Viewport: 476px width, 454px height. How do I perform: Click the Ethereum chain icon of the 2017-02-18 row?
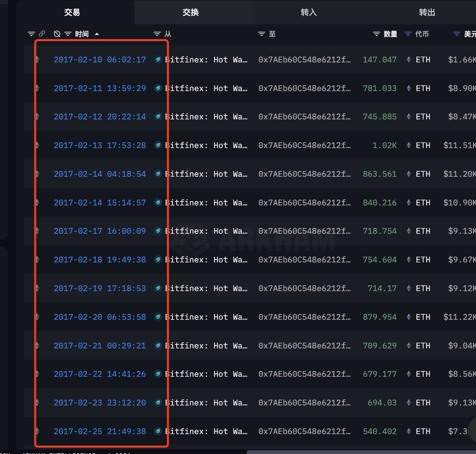click(38, 260)
